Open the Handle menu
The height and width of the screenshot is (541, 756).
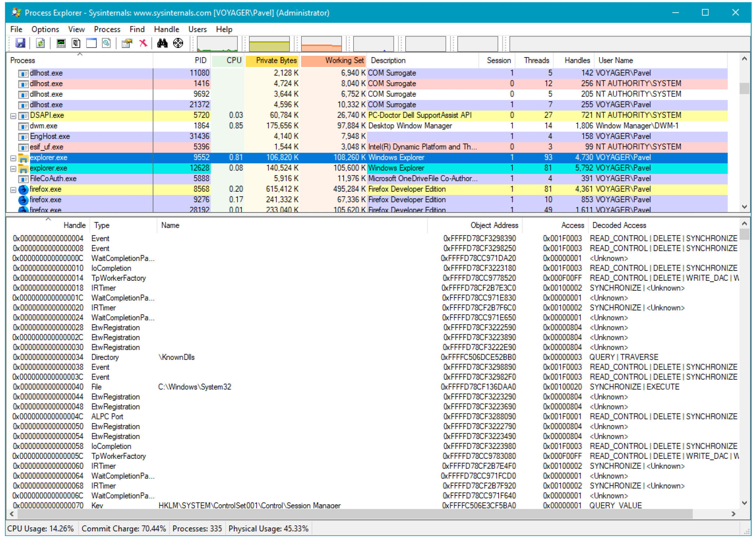click(167, 29)
